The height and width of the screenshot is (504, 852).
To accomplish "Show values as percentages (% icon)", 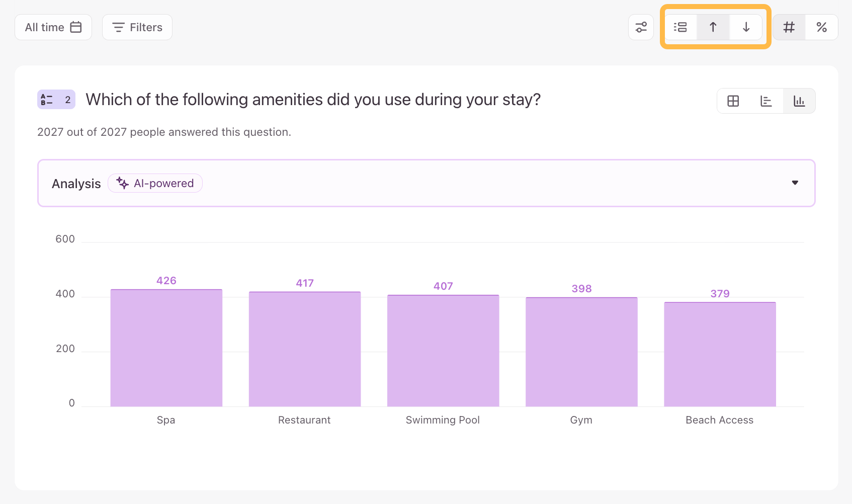I will pyautogui.click(x=822, y=27).
